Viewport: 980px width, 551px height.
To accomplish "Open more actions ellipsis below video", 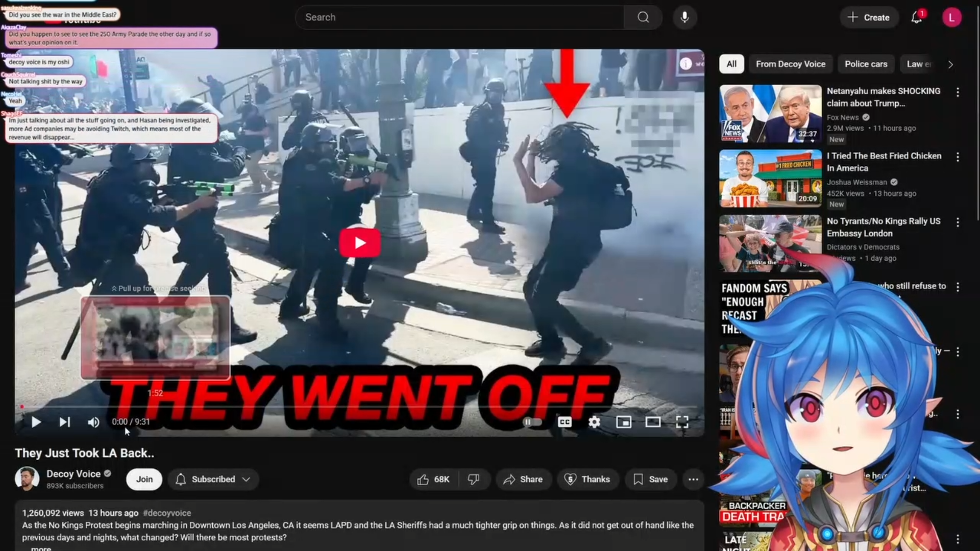I will [693, 479].
